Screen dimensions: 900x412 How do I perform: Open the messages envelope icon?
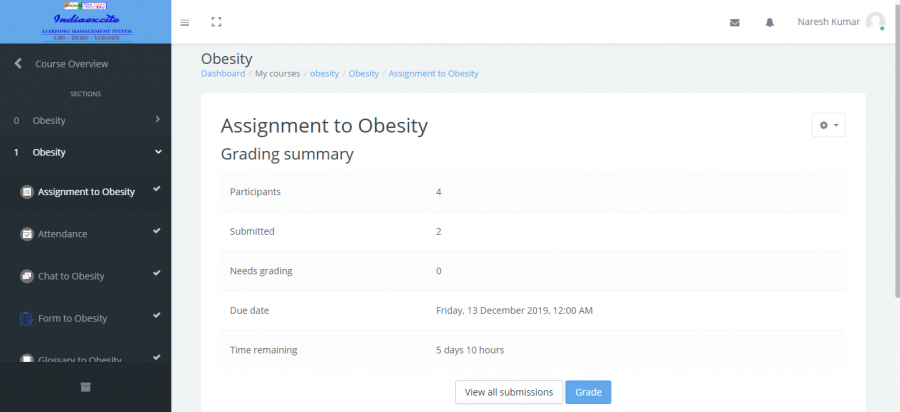(735, 22)
